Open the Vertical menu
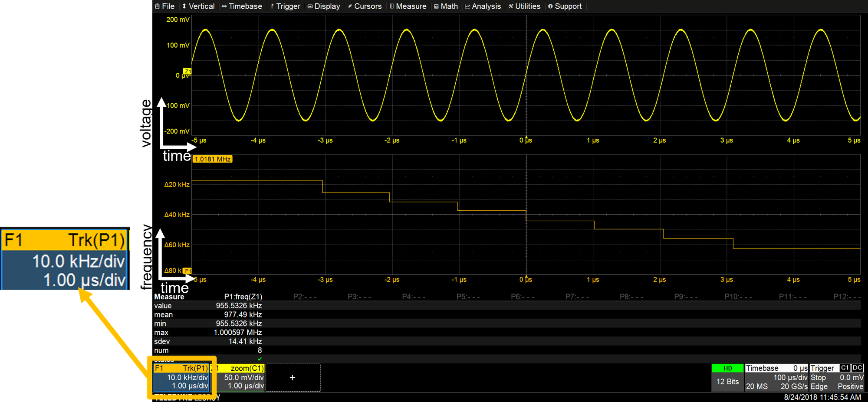The width and height of the screenshot is (868, 402). (198, 6)
